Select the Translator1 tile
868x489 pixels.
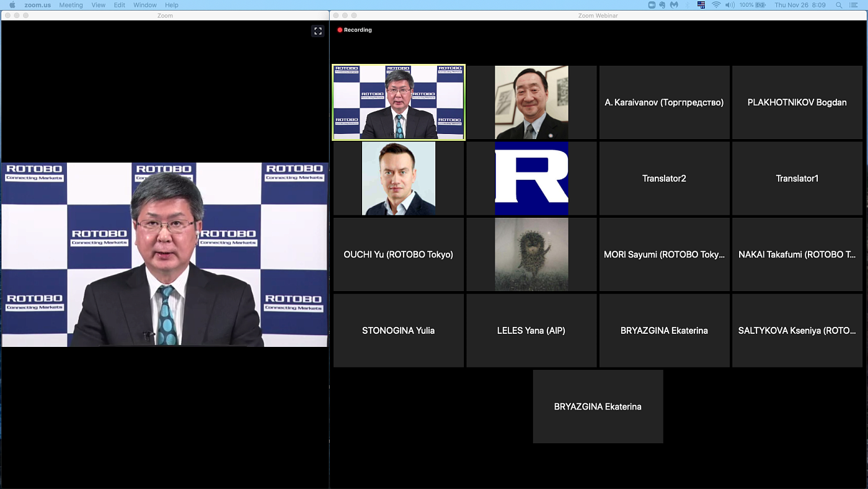tap(797, 179)
